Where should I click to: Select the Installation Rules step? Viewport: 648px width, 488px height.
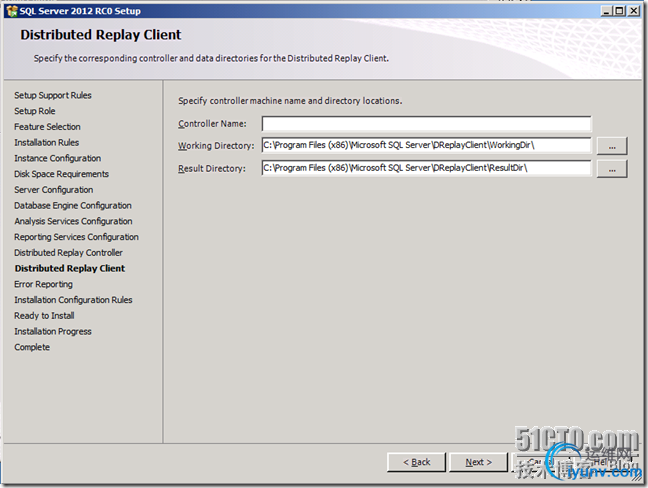coord(47,142)
